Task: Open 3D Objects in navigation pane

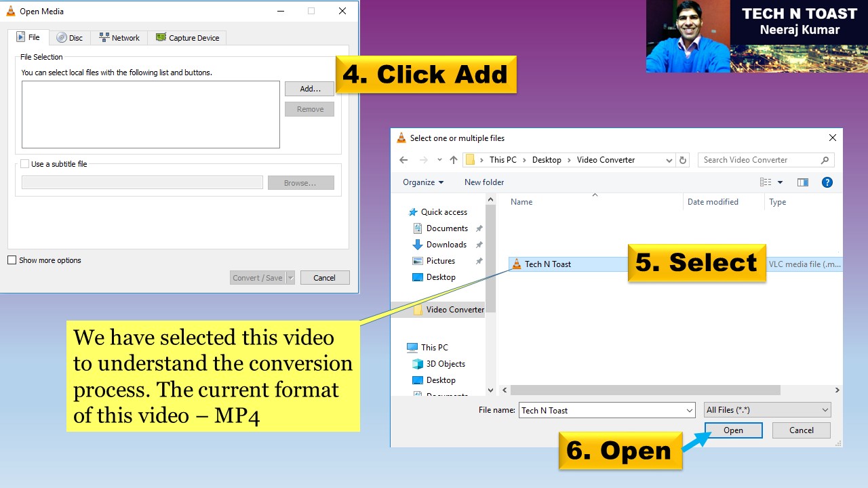Action: 446,364
